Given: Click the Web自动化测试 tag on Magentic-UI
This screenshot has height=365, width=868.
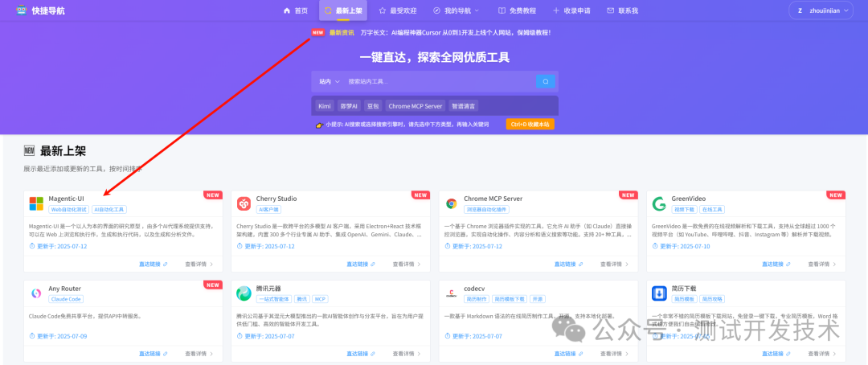Looking at the screenshot, I should click(69, 210).
